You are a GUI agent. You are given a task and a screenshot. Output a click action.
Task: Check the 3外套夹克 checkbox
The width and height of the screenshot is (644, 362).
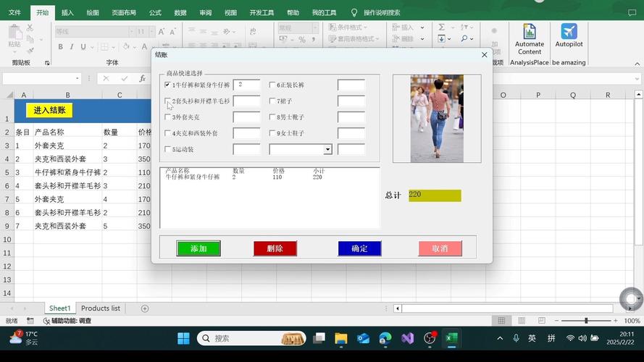167,117
